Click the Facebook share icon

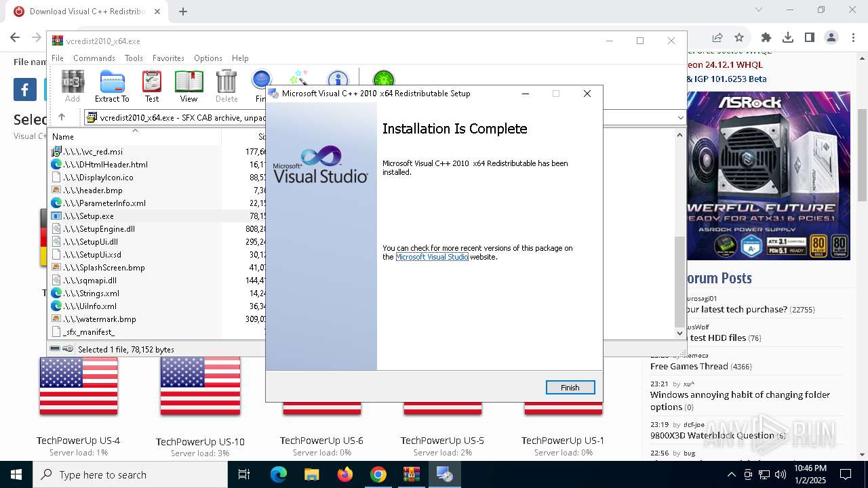click(x=25, y=89)
